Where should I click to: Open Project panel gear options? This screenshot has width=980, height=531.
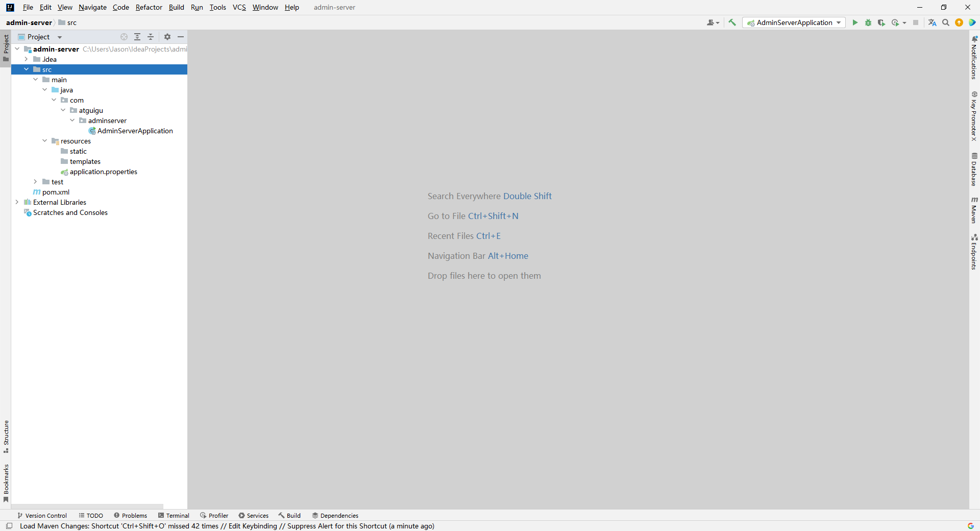coord(167,37)
